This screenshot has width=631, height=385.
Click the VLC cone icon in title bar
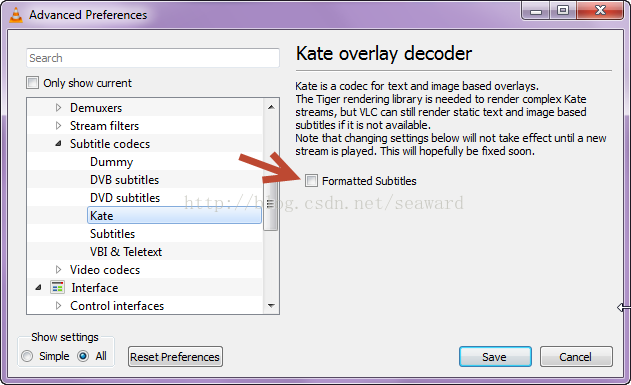click(x=15, y=14)
